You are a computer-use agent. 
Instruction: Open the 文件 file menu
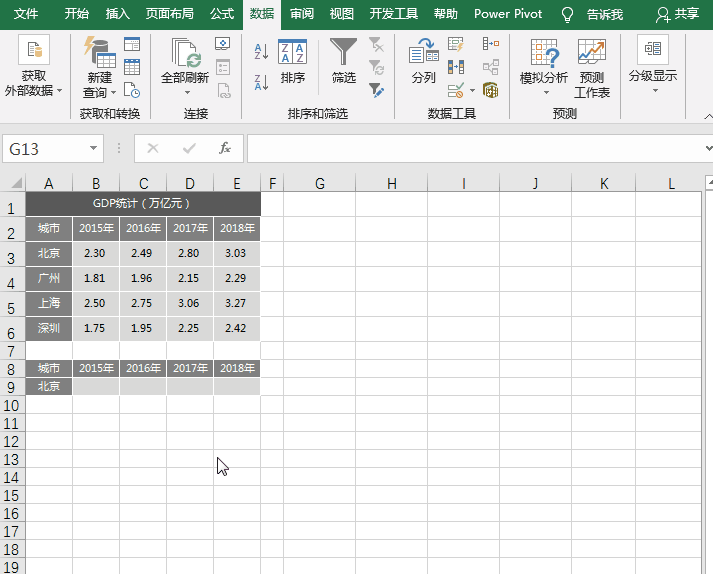pos(26,14)
